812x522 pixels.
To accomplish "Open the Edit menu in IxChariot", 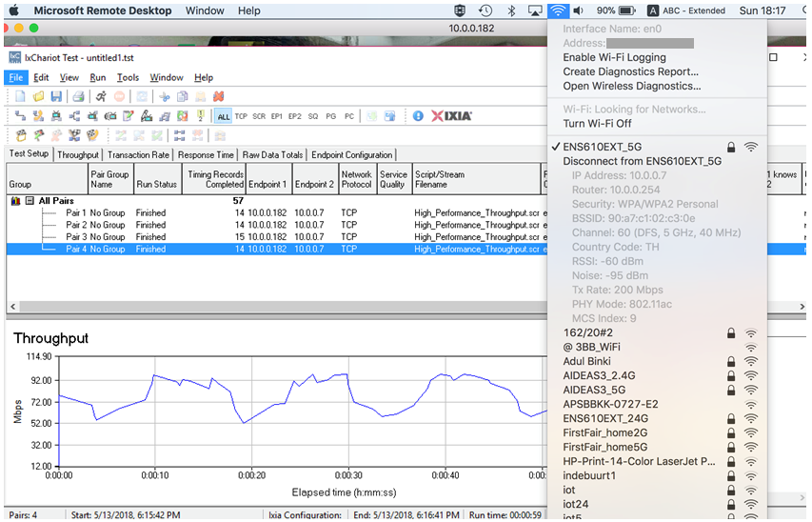I will point(41,77).
